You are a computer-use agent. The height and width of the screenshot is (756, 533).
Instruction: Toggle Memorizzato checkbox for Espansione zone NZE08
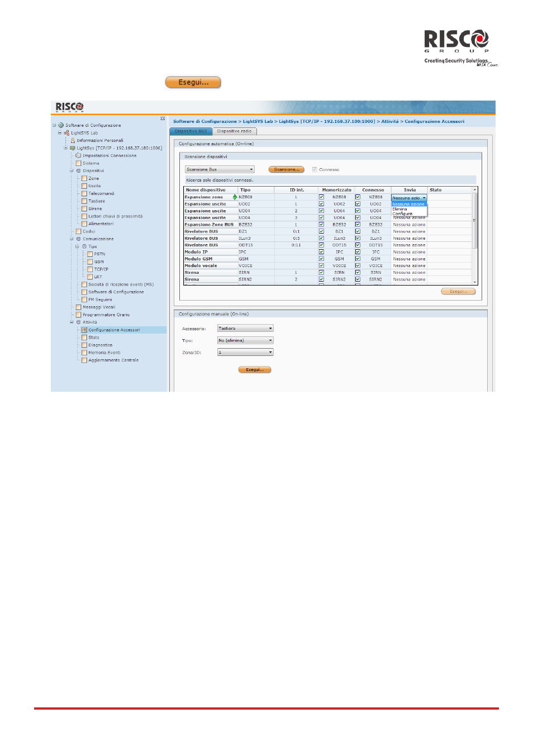pos(321,197)
